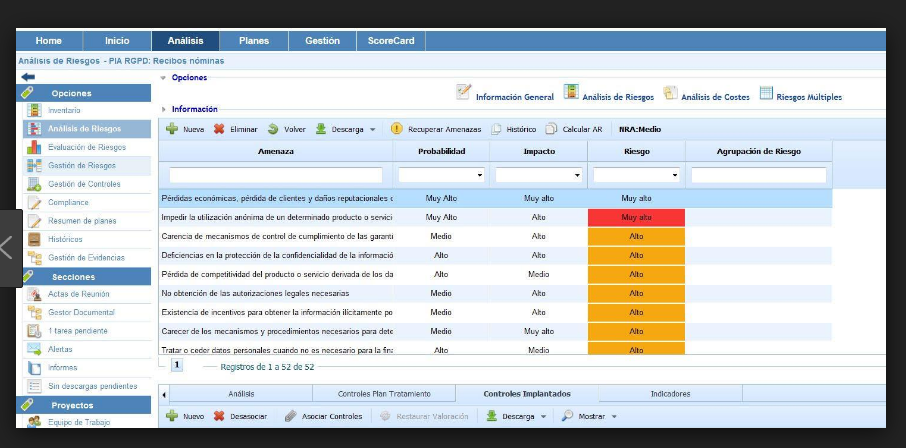The width and height of the screenshot is (906, 448).
Task: Open the Planes menu tab
Action: [x=254, y=41]
